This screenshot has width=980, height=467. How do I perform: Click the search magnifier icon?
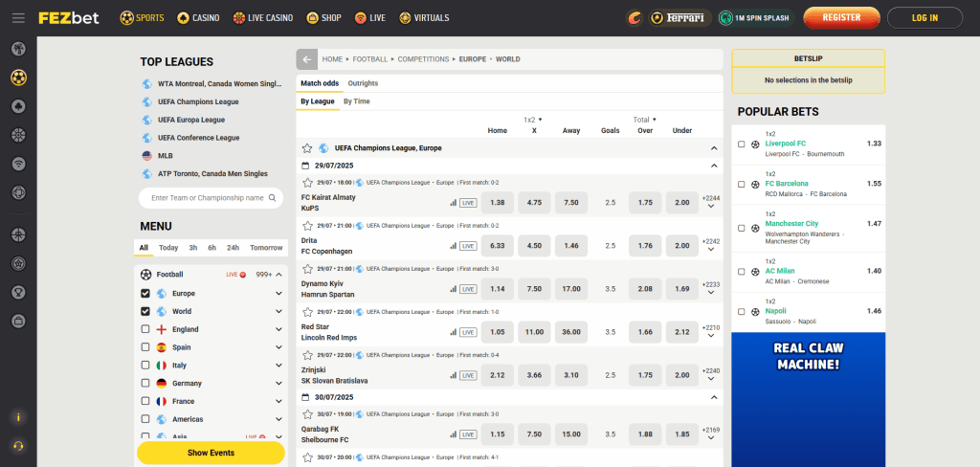point(273,197)
